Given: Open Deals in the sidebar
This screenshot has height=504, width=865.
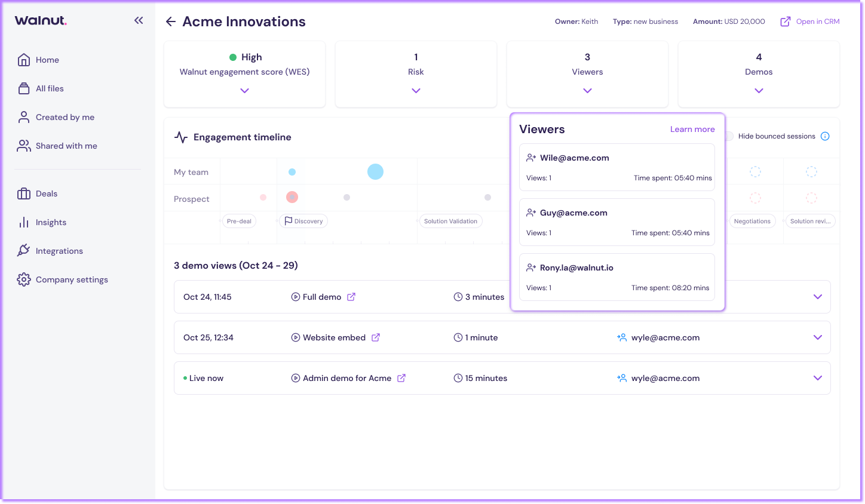Looking at the screenshot, I should (x=46, y=193).
